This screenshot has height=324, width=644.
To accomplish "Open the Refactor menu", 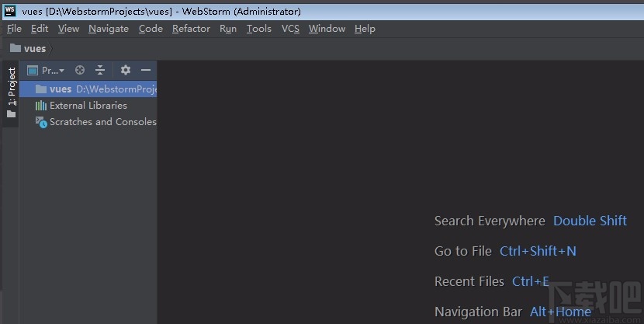I will pos(191,29).
